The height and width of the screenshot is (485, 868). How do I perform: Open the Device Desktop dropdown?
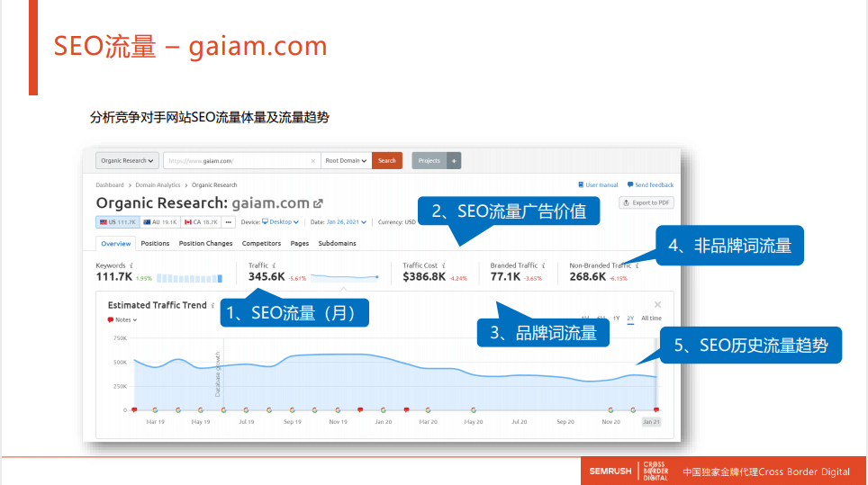(x=281, y=222)
